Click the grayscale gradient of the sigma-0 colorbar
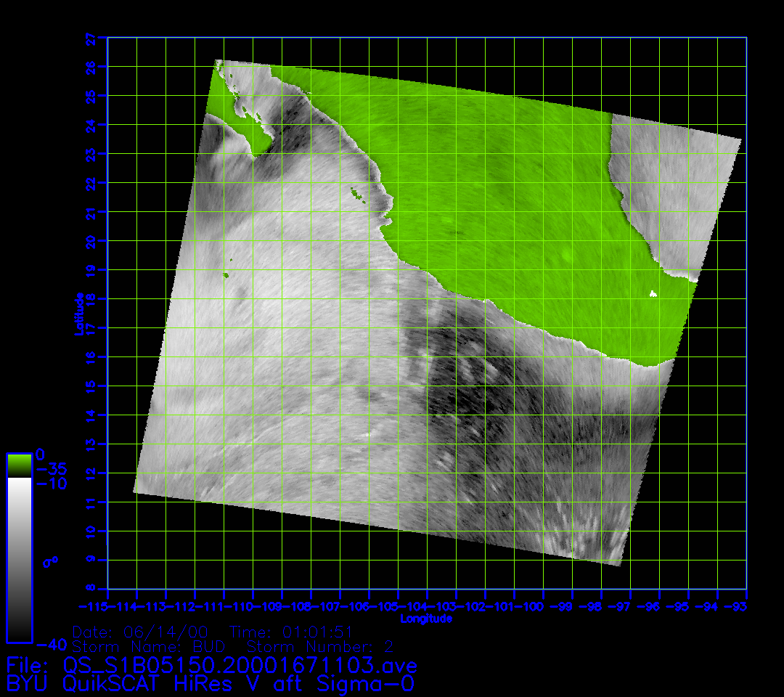Image resolution: width=784 pixels, height=697 pixels. 19,559
